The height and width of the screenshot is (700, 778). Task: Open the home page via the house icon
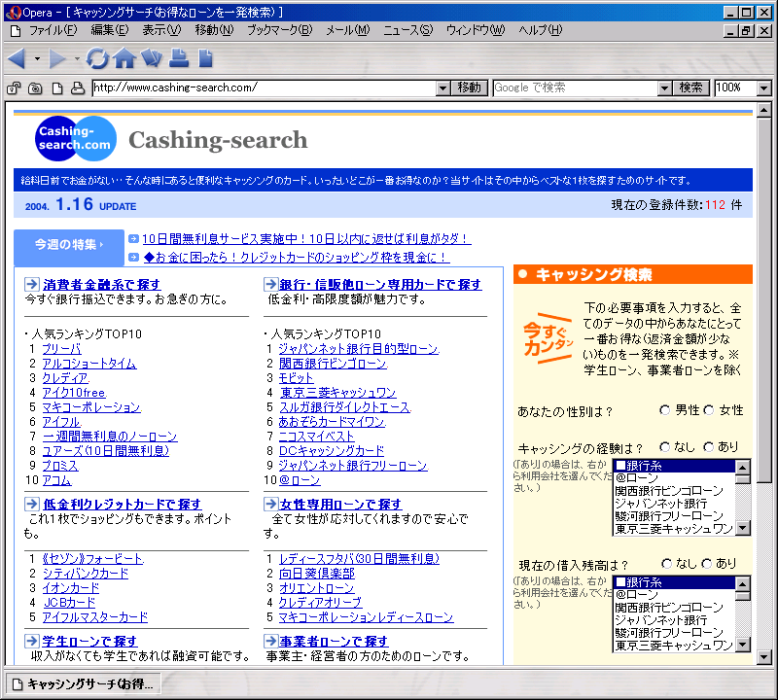point(124,58)
